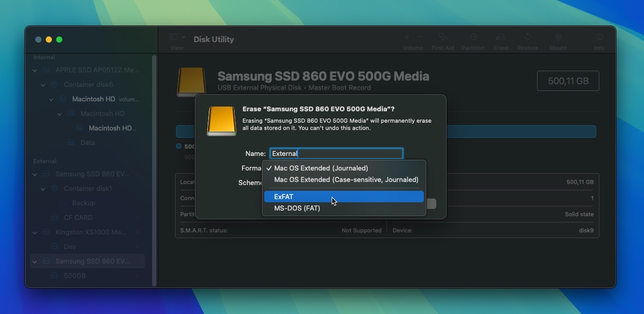
Task: Collapse the dimmed Macintosh HD child chevron
Action: [60, 114]
